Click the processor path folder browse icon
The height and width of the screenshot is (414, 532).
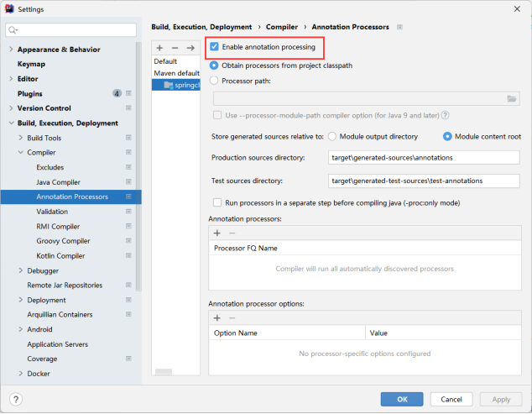[512, 98]
